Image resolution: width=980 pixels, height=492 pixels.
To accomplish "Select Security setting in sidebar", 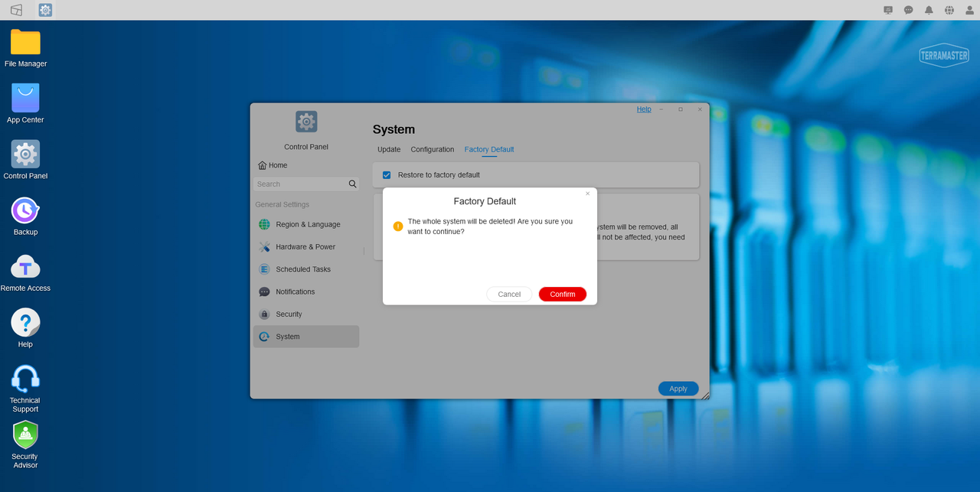I will click(x=306, y=314).
